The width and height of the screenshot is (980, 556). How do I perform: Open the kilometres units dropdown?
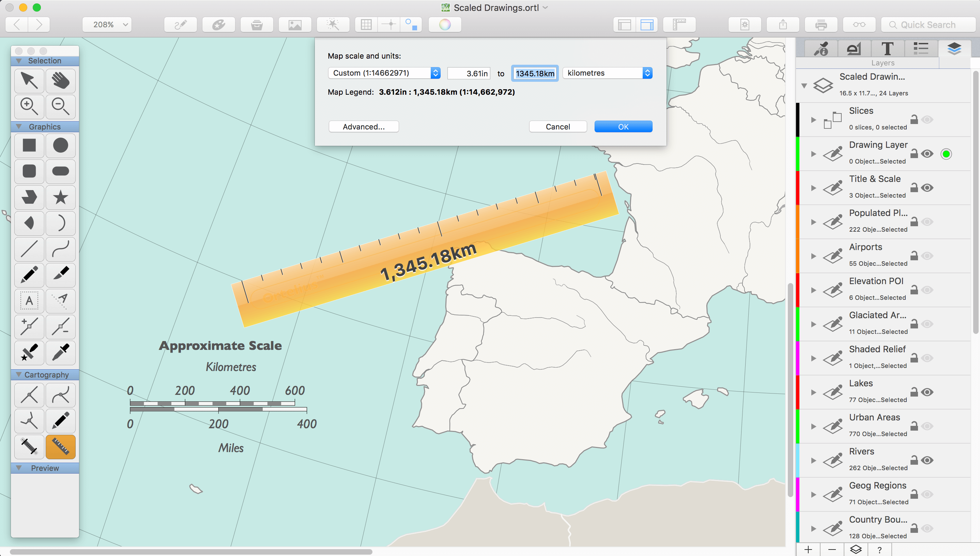click(x=607, y=73)
